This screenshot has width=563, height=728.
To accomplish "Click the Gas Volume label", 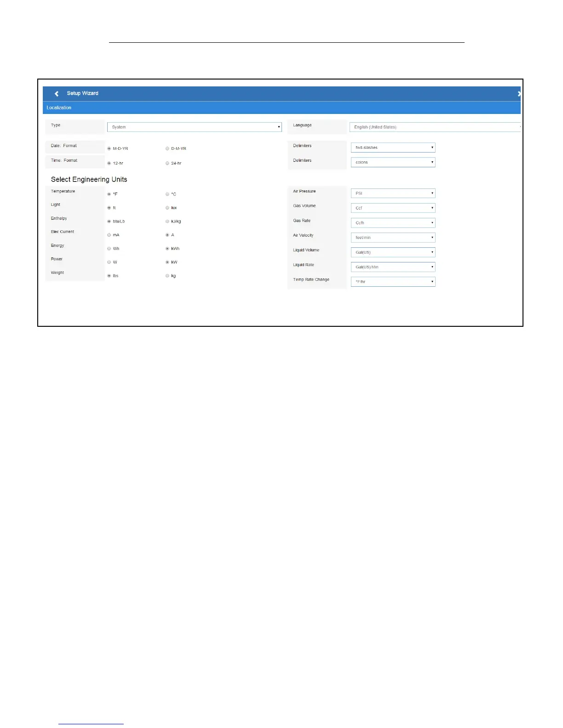I will (x=304, y=206).
